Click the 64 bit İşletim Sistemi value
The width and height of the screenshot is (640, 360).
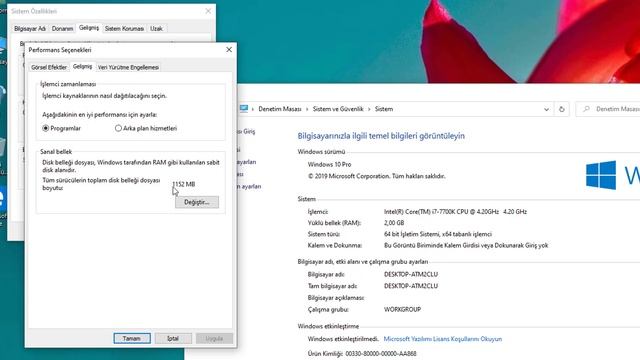pyautogui.click(x=438, y=234)
